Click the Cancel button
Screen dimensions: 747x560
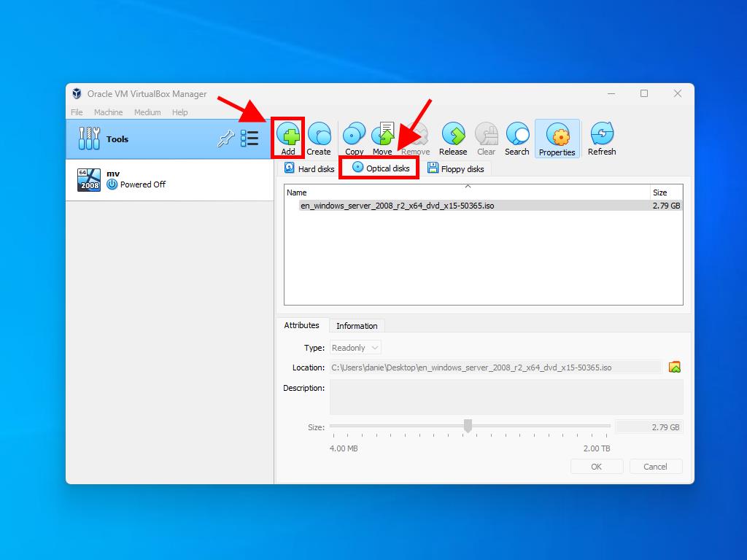(x=656, y=467)
